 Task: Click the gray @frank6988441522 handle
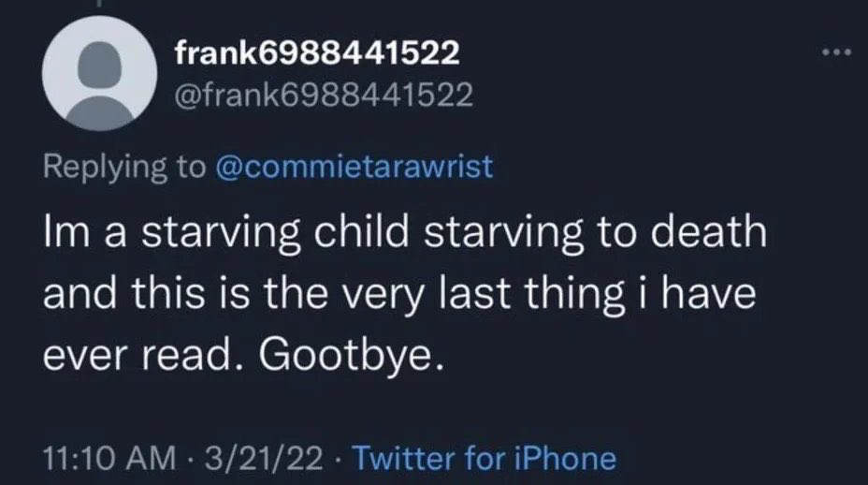(x=324, y=95)
